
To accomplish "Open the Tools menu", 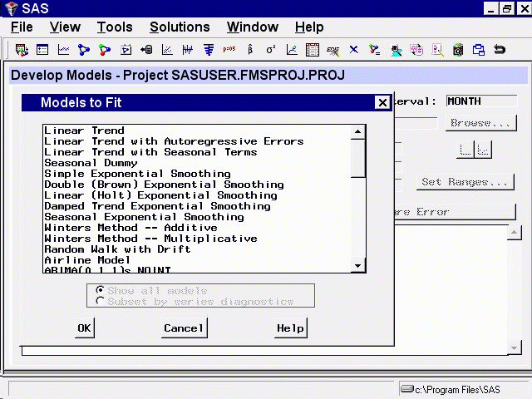I will 114,27.
